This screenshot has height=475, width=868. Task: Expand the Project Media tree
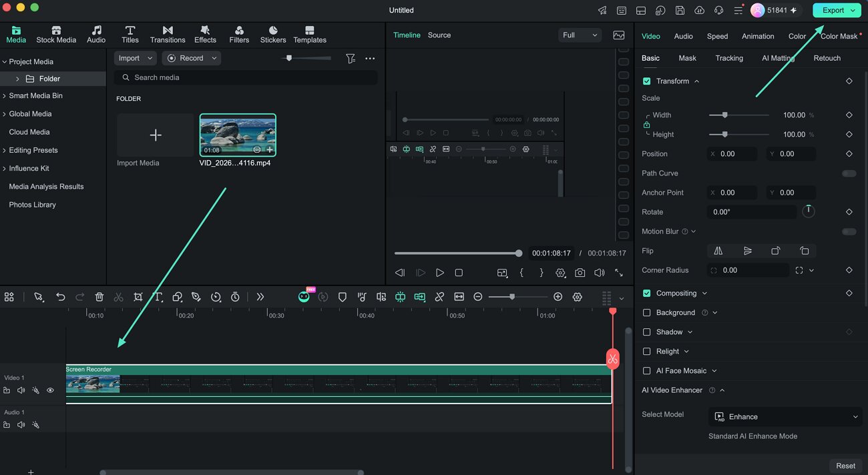point(4,61)
